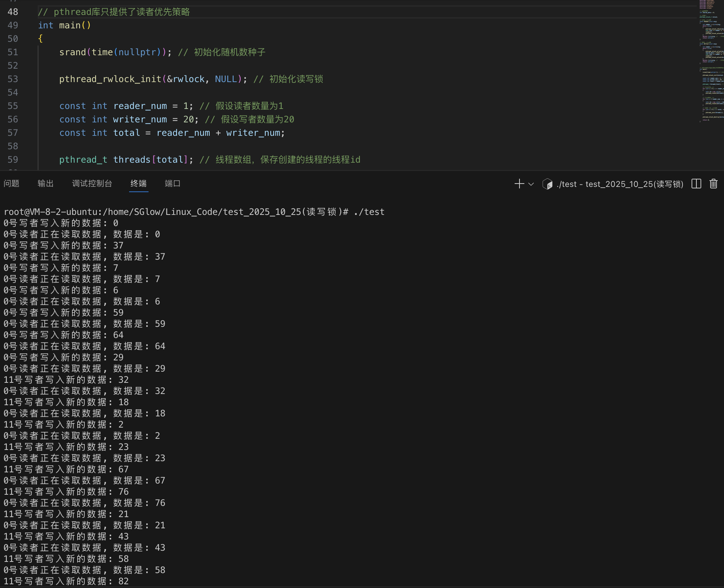Split the terminal with the split icon
724x588 pixels.
point(696,184)
